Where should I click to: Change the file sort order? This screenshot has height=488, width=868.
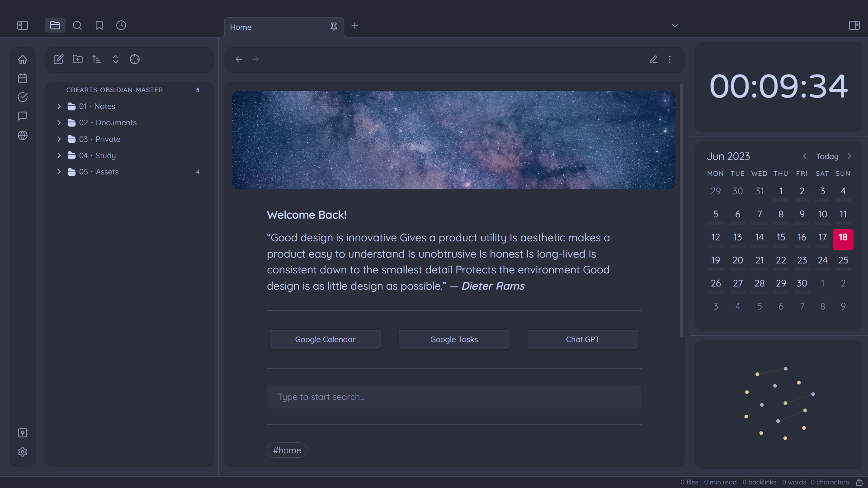click(96, 59)
